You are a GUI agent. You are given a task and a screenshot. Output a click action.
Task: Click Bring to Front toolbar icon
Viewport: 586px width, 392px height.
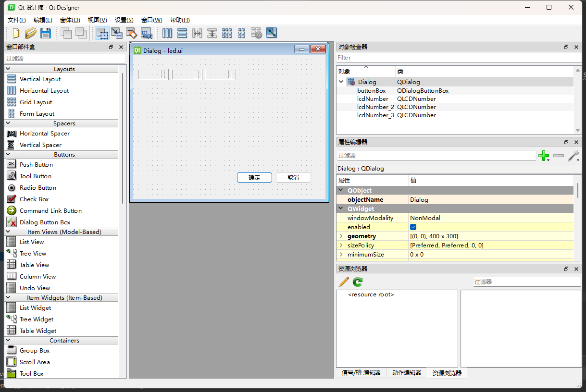tap(81, 33)
